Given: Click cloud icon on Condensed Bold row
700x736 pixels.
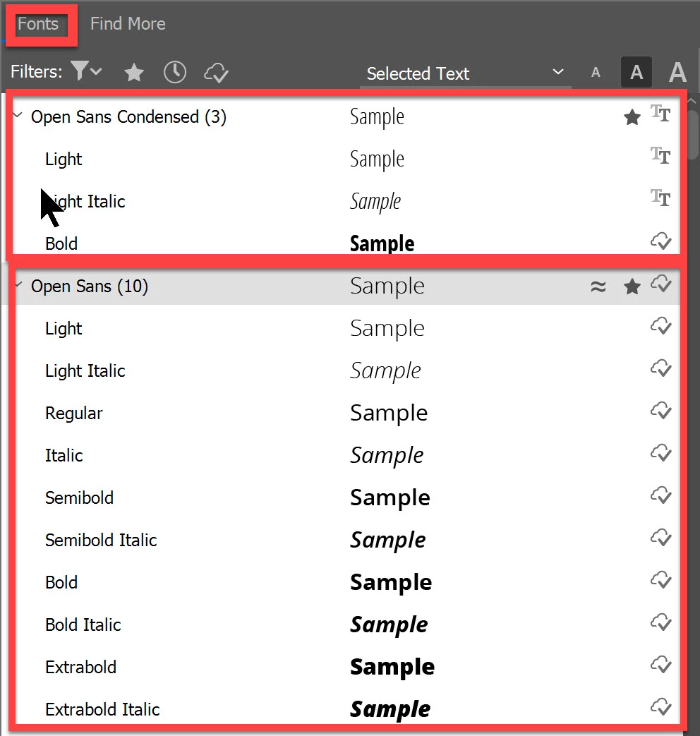Looking at the screenshot, I should (x=661, y=241).
